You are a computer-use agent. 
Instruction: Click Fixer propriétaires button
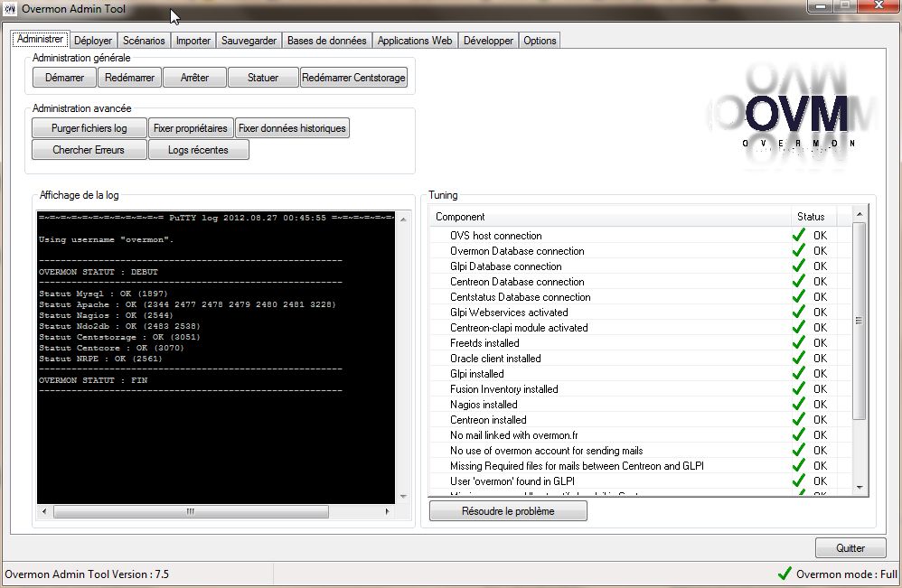[191, 128]
